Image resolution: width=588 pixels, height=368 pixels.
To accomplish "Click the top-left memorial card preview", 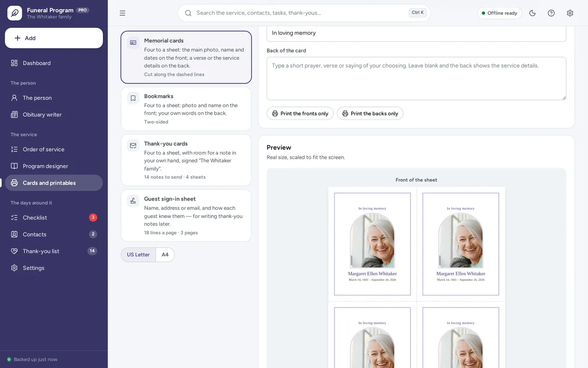I will click(x=372, y=244).
